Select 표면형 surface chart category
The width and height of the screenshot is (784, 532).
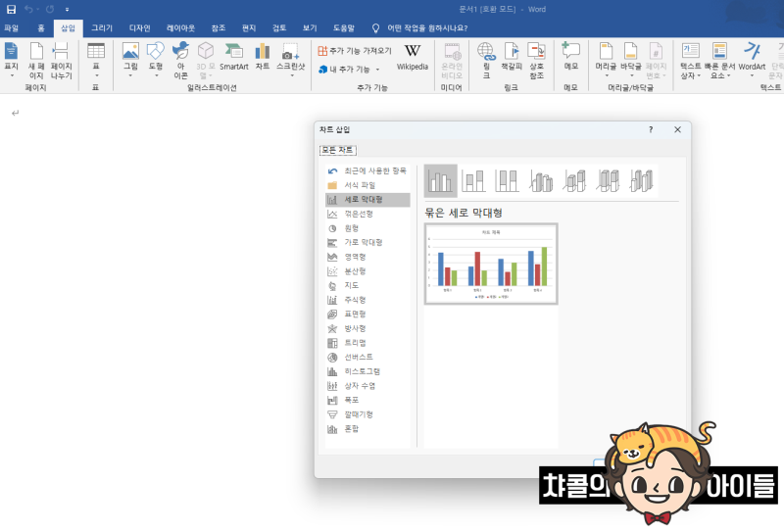(x=367, y=314)
